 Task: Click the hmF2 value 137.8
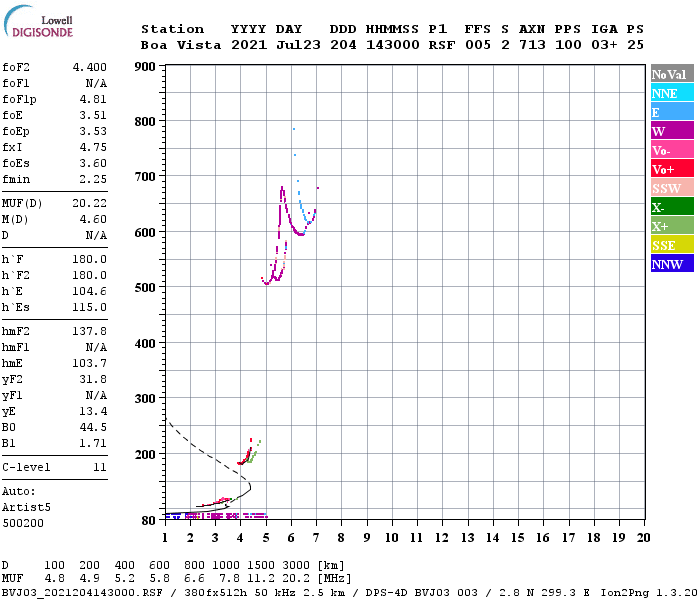pyautogui.click(x=90, y=331)
